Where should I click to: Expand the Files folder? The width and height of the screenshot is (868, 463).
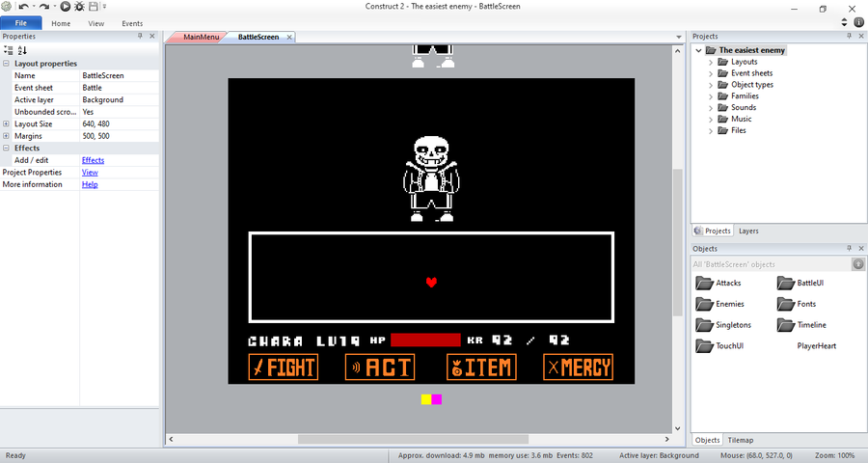tap(711, 131)
